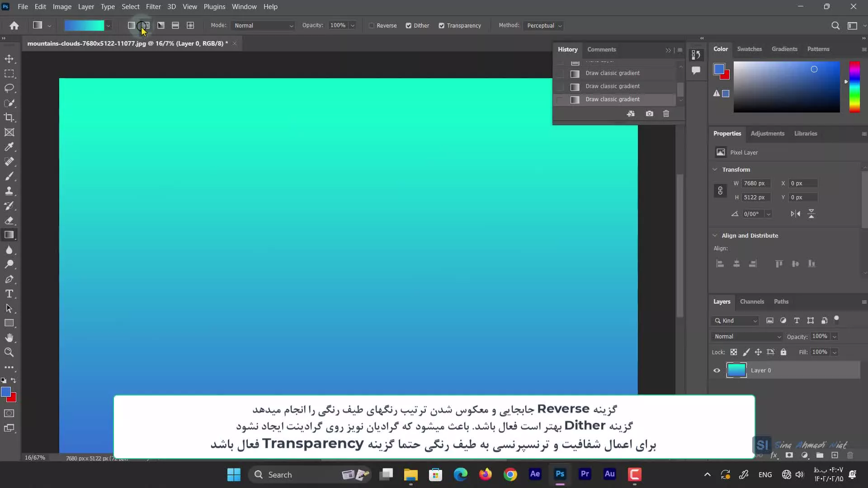868x488 pixels.
Task: Select the Brush tool
Action: tap(9, 176)
